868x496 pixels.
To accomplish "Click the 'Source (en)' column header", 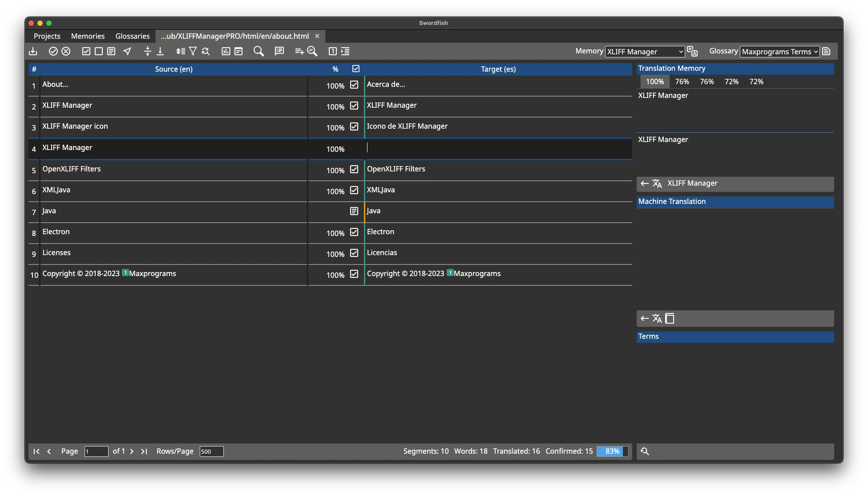I will tap(174, 69).
